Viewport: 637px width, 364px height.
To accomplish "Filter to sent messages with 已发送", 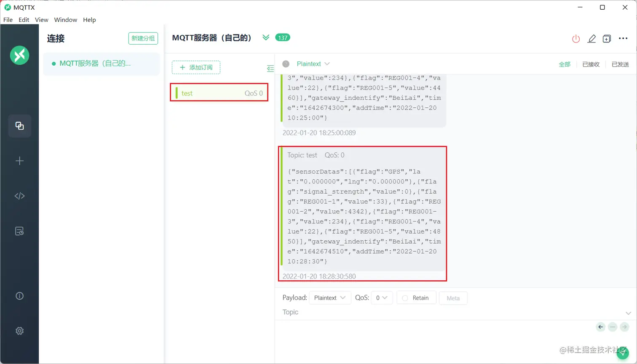I will [x=620, y=64].
